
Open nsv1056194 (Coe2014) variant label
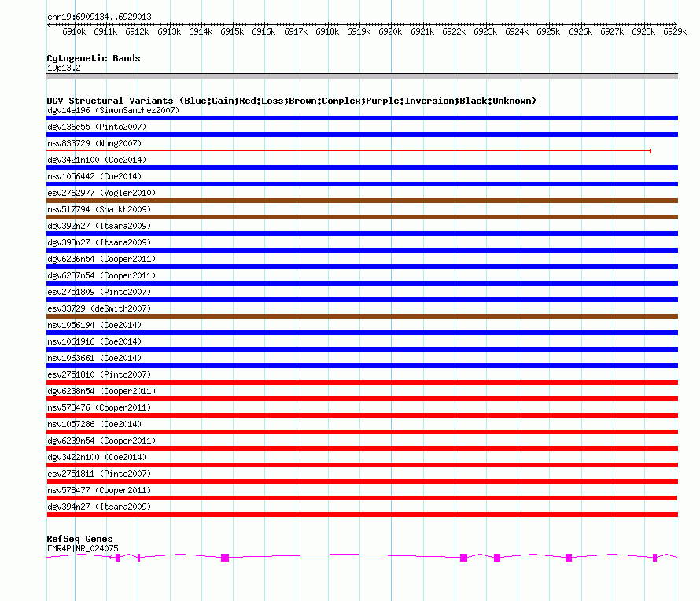tap(94, 325)
